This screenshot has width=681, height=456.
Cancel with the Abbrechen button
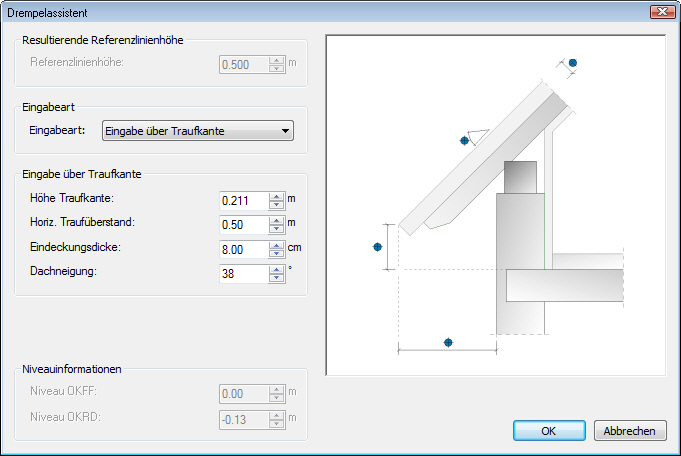[630, 431]
